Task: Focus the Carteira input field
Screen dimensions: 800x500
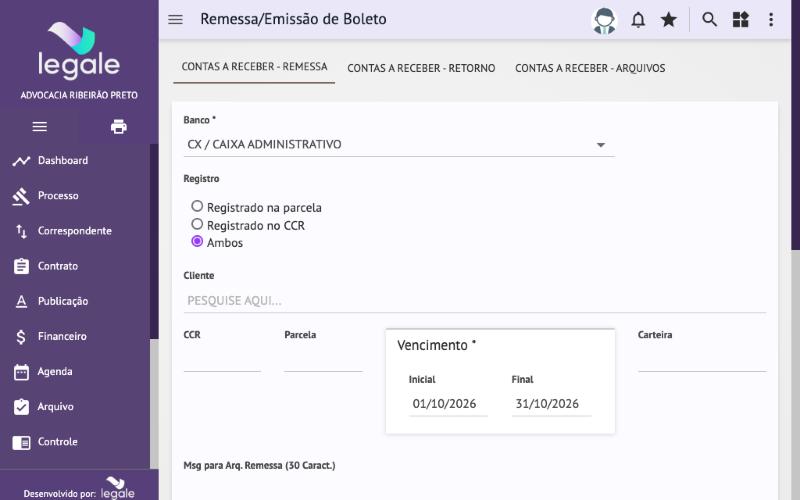Action: [x=702, y=361]
